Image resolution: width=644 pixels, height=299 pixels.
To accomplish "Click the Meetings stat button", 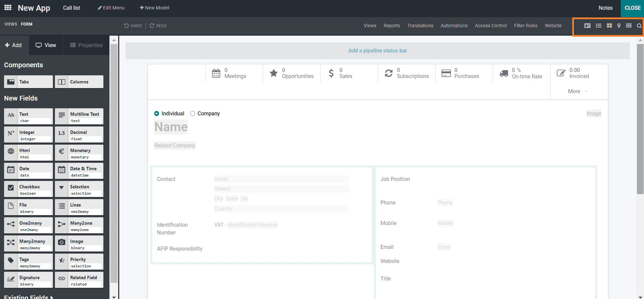I will (234, 73).
